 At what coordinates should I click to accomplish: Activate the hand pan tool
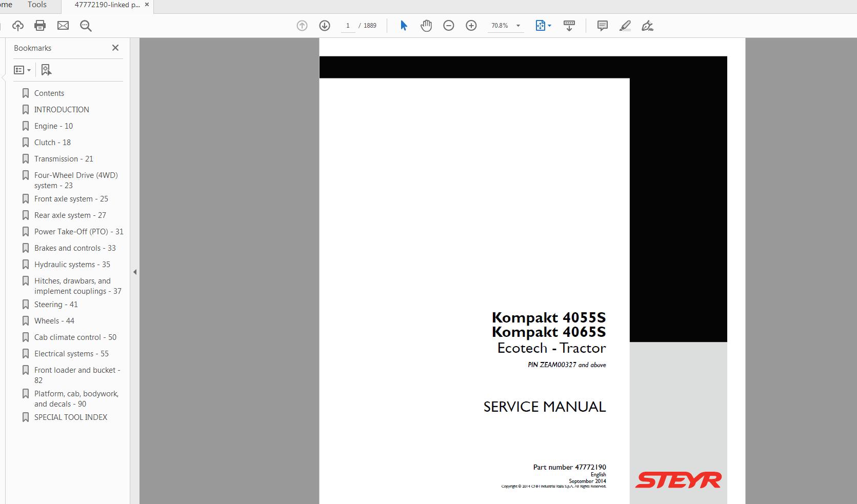[x=426, y=26]
